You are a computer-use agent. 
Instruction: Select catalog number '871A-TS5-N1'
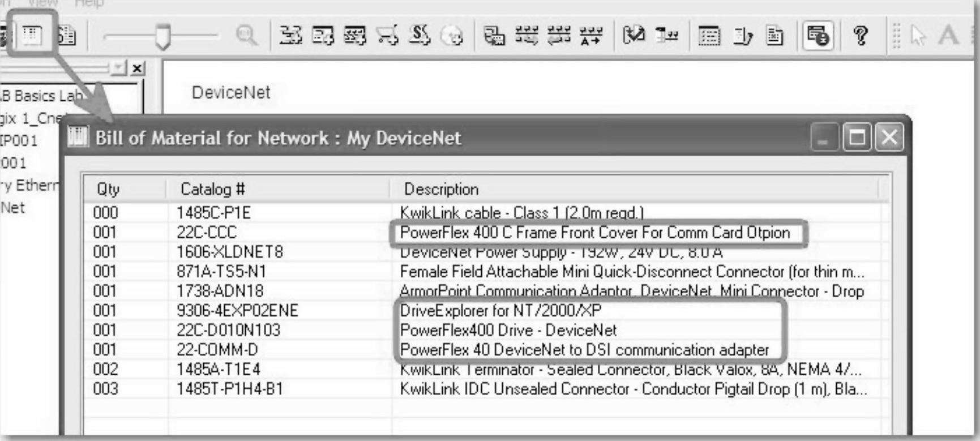click(221, 271)
